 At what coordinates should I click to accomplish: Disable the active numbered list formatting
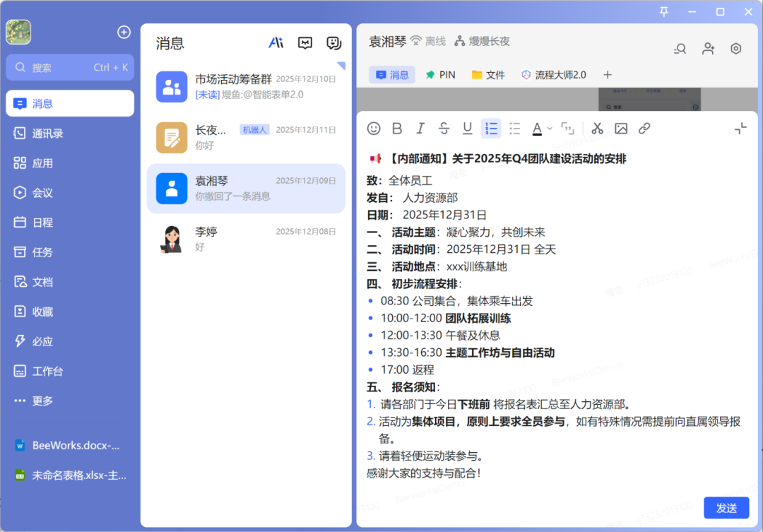[491, 129]
